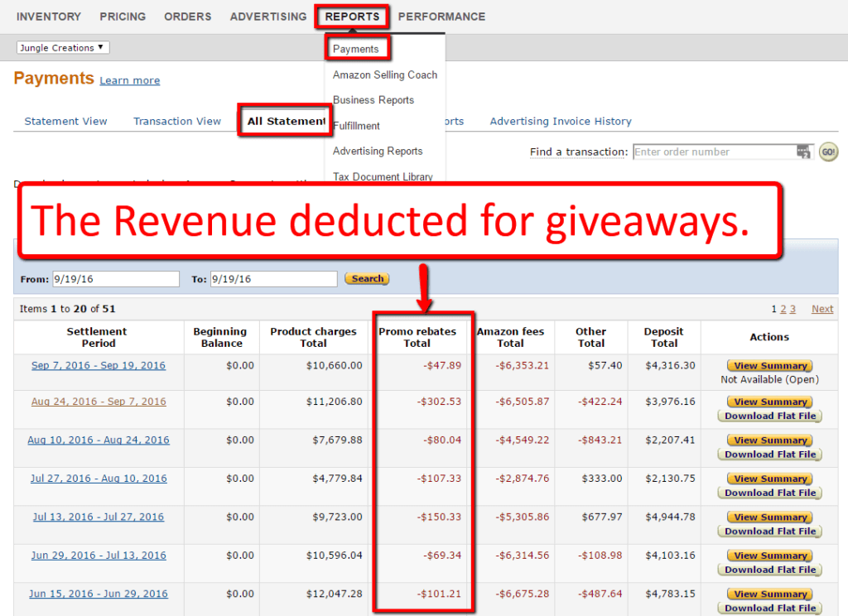Screen dimensions: 848x616
Task: Click the GO! button beside transaction search
Action: 828,152
